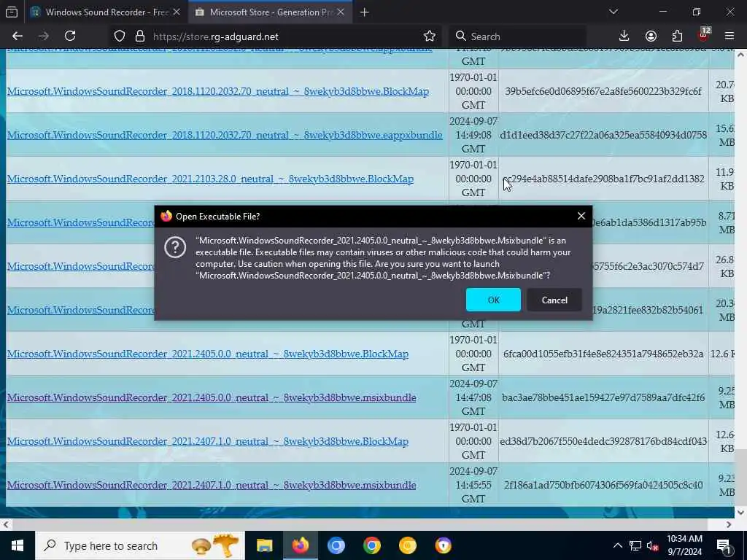
Task: Select hash text ed38d7b2067f550e4dedc392878176bd84cdf043
Action: pyautogui.click(x=603, y=441)
